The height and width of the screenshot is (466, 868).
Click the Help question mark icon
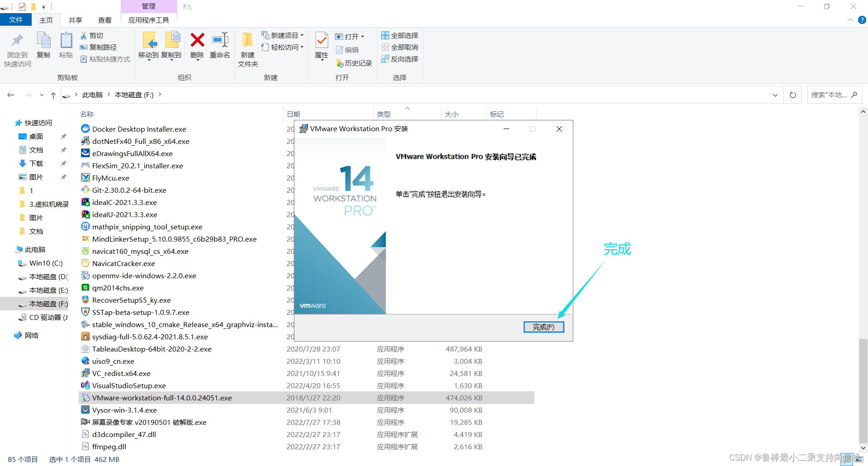862,20
